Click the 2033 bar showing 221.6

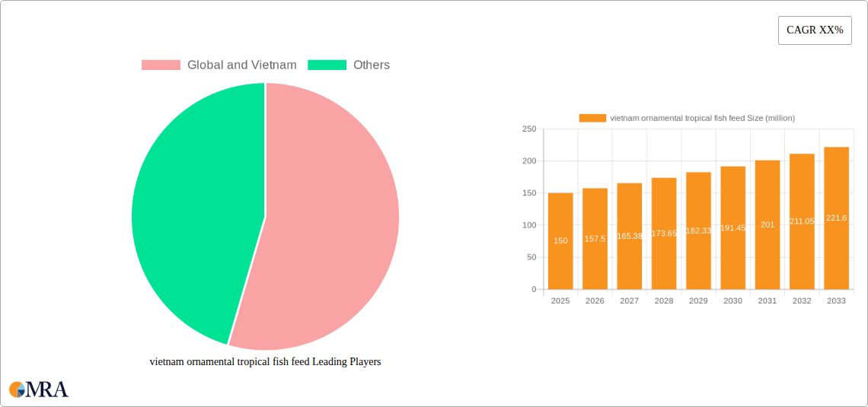coord(837,218)
